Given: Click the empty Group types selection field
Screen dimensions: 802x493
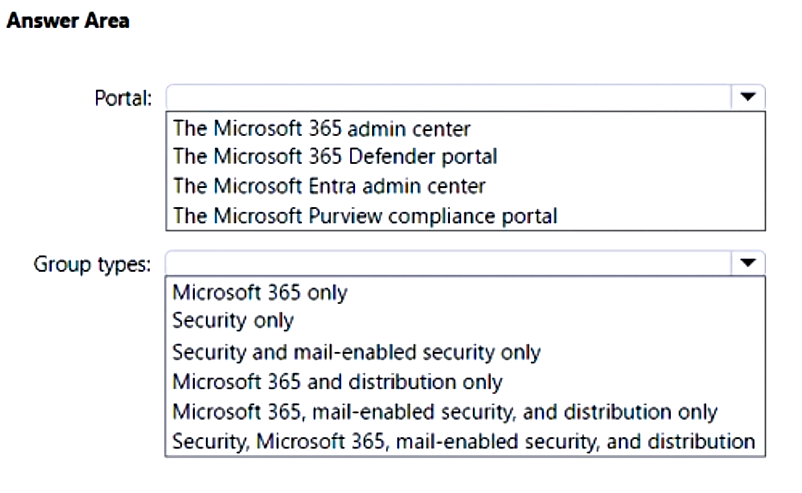Looking at the screenshot, I should [x=450, y=263].
